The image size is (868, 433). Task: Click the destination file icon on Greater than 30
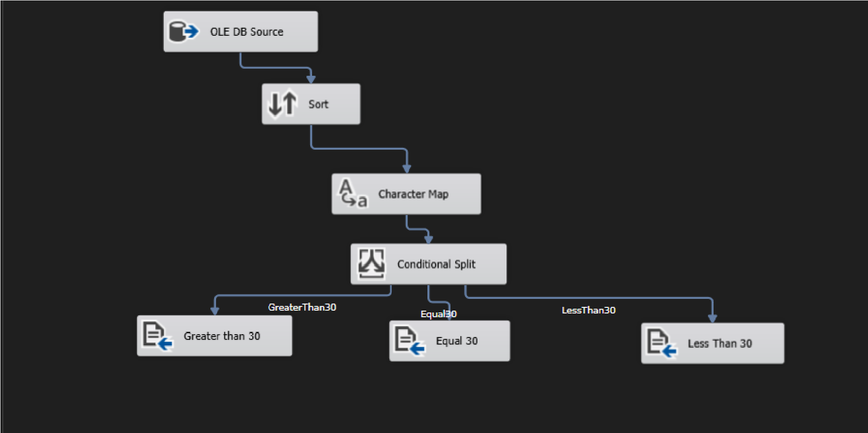tap(155, 335)
